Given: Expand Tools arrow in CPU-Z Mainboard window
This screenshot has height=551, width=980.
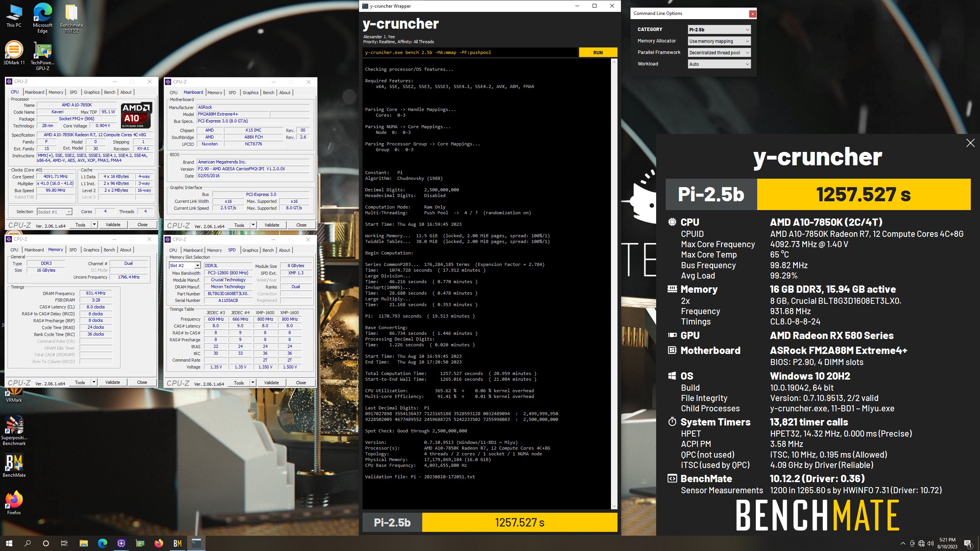Looking at the screenshot, I should click(x=253, y=225).
